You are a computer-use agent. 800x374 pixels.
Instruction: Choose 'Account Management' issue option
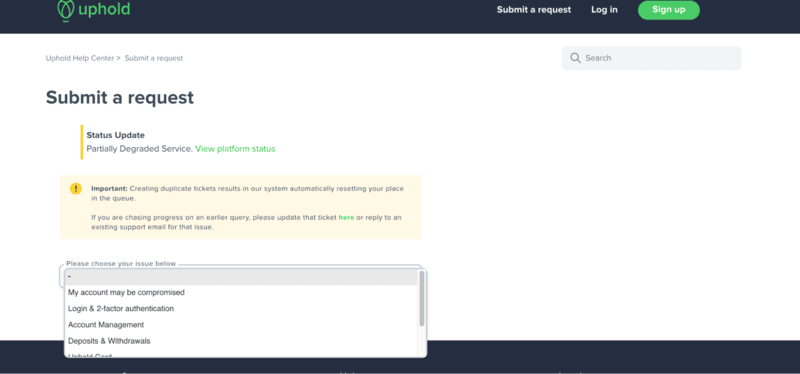(241, 325)
